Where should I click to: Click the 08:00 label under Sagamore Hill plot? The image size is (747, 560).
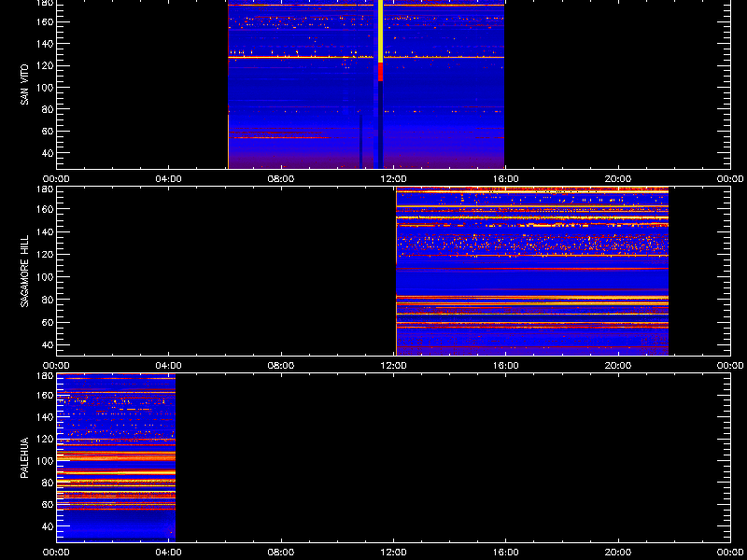(x=281, y=366)
